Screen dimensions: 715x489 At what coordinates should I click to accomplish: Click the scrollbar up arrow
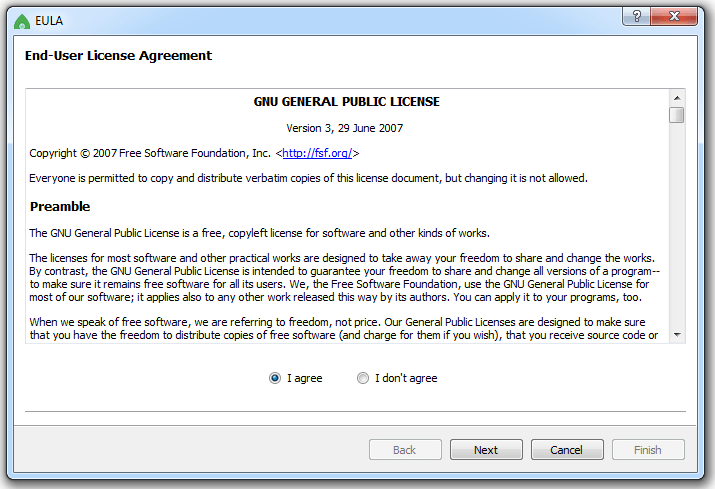pyautogui.click(x=677, y=98)
